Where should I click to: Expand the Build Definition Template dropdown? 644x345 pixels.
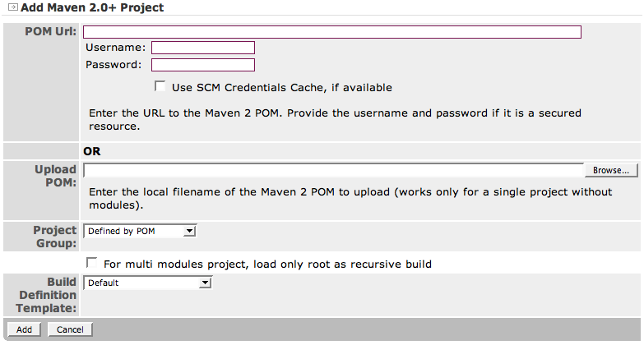click(x=148, y=283)
